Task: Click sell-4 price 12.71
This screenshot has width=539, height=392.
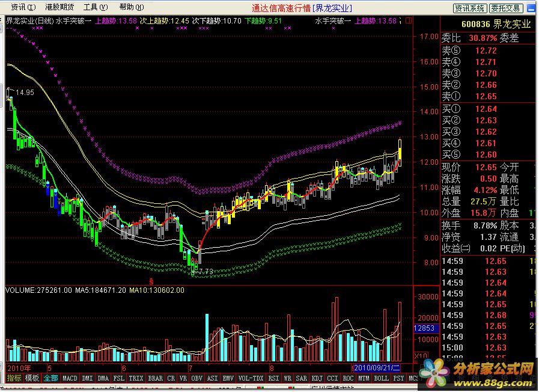Action: click(x=486, y=62)
